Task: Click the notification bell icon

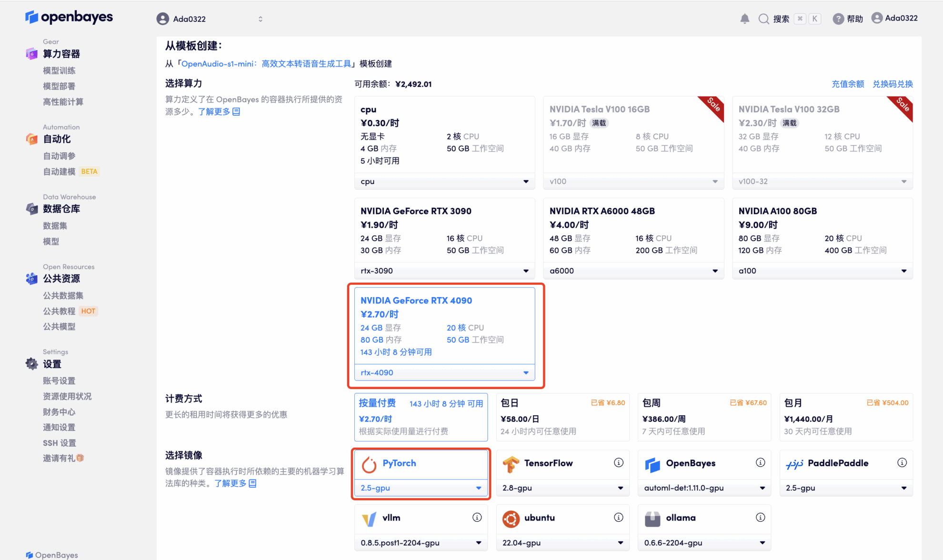Action: (x=744, y=19)
